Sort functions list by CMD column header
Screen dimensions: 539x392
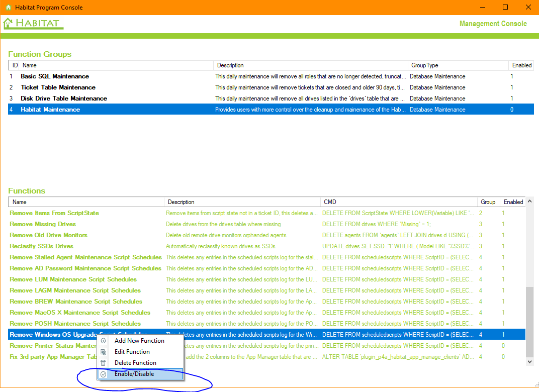[x=330, y=202]
